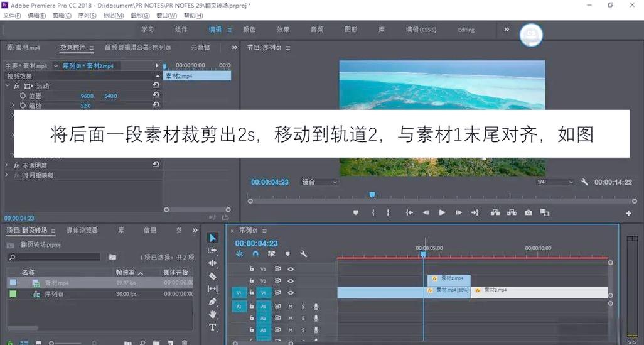Click the Export Frame camera icon
Viewport: 644px width, 345px height.
pyautogui.click(x=528, y=212)
